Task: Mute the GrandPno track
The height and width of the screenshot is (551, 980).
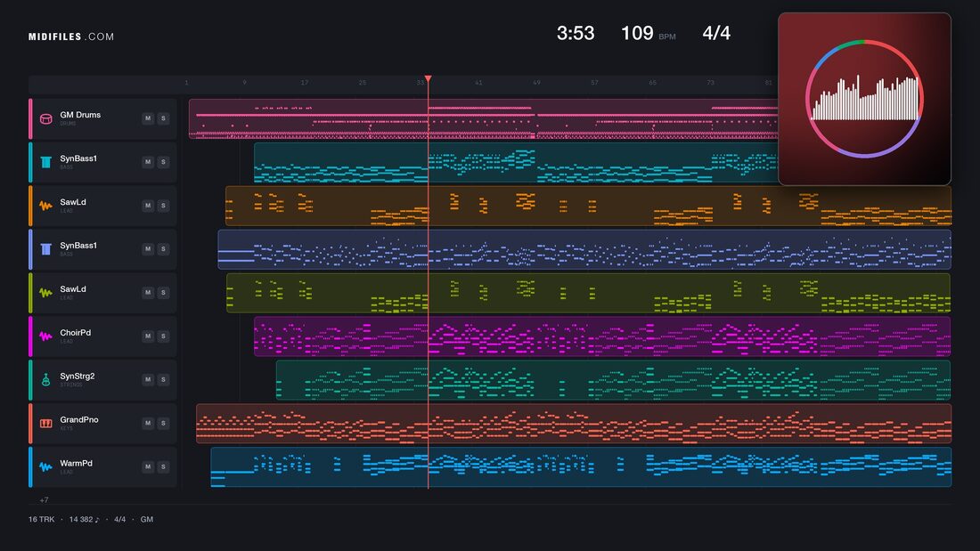Action: tap(148, 423)
